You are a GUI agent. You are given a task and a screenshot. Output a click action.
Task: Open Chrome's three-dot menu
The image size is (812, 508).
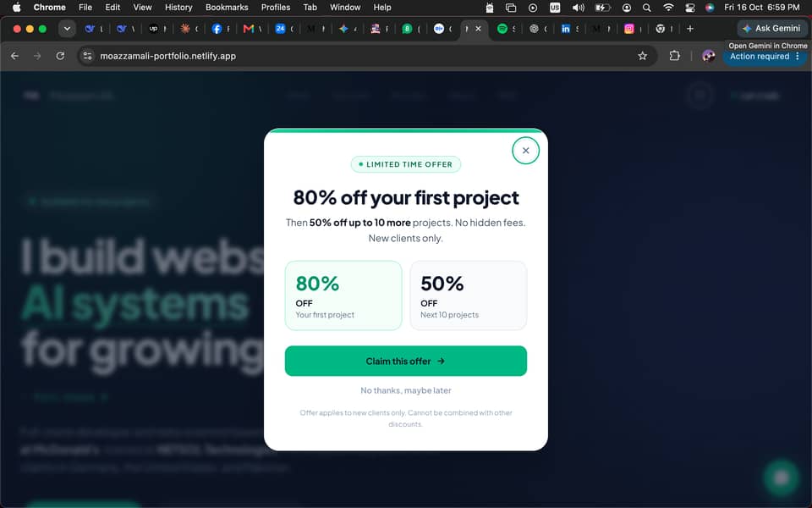pos(798,56)
